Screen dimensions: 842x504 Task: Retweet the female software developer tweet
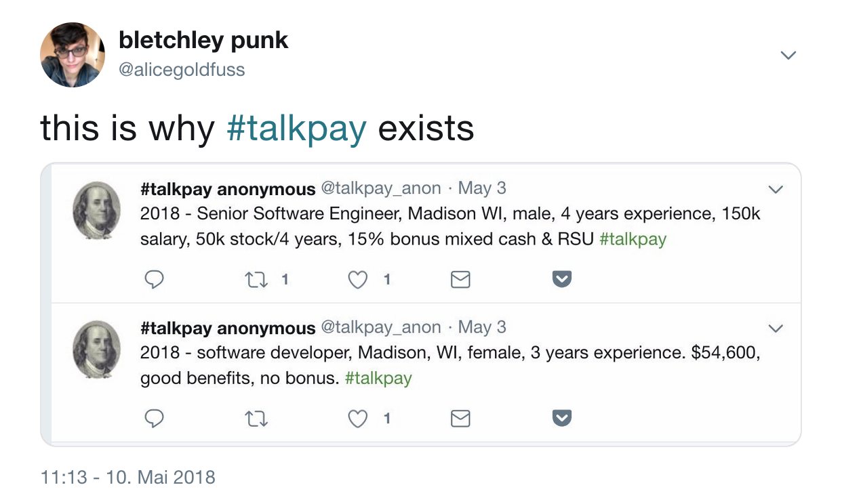tap(257, 419)
